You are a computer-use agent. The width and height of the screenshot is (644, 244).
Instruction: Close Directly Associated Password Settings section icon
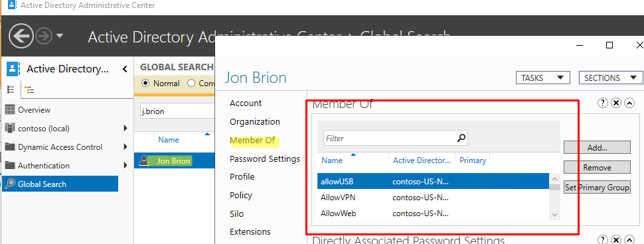click(x=615, y=240)
